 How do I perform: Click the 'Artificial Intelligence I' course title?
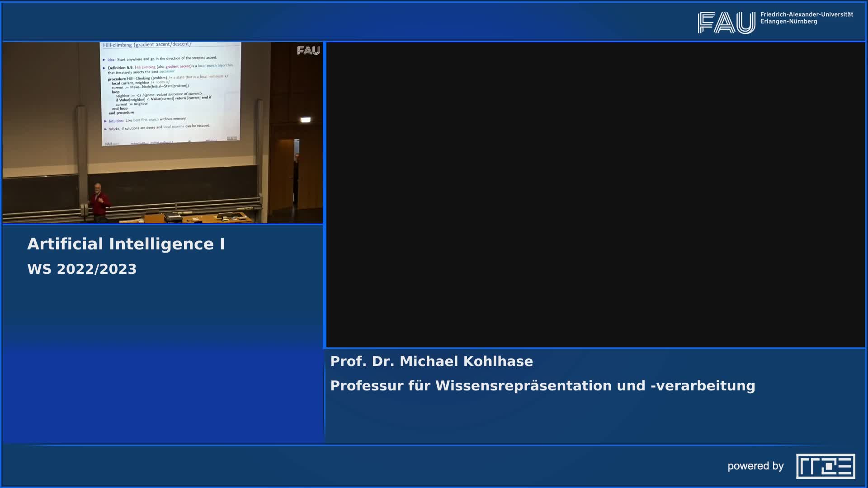tap(126, 244)
